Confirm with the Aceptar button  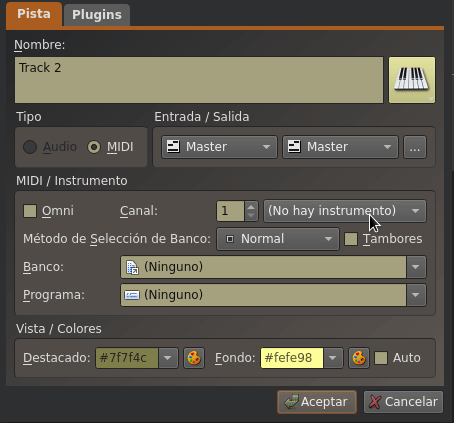point(317,402)
